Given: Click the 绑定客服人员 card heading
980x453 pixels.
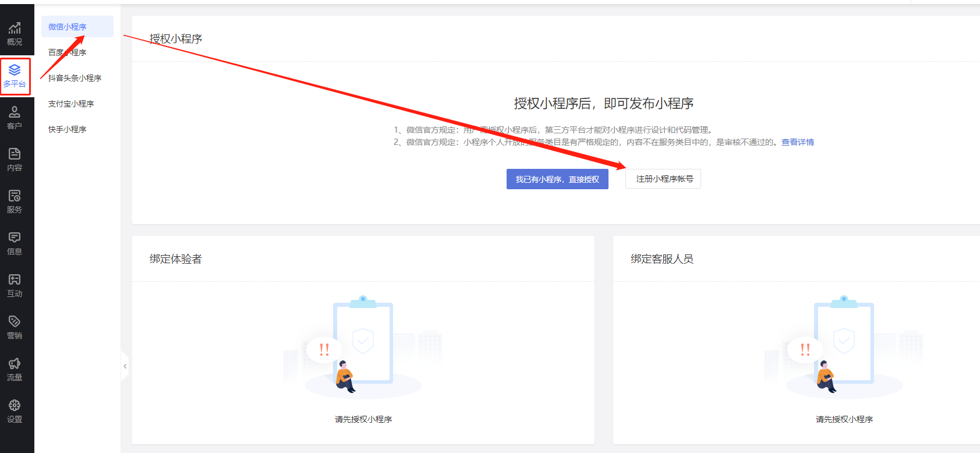Looking at the screenshot, I should pyautogui.click(x=662, y=259).
